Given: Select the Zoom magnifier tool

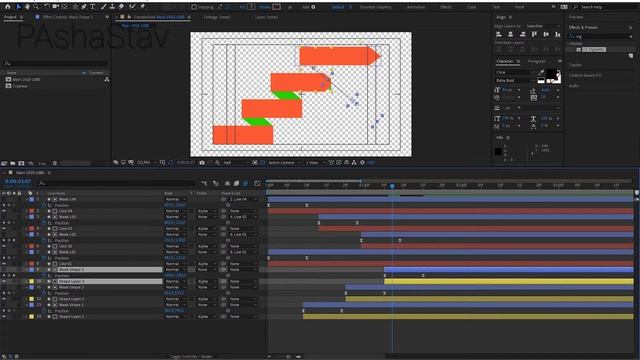Looking at the screenshot, I should click(36, 7).
